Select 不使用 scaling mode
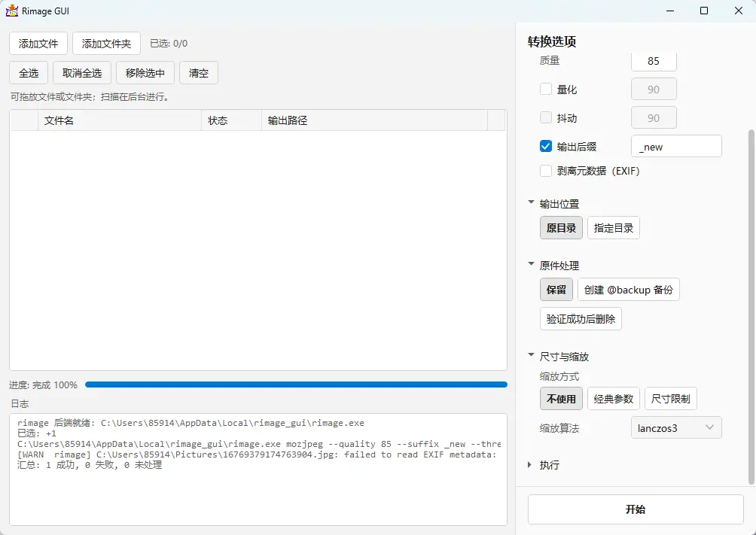 tap(561, 399)
